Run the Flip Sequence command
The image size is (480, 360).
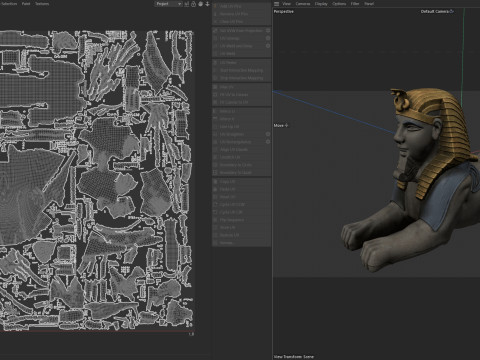[x=242, y=220]
